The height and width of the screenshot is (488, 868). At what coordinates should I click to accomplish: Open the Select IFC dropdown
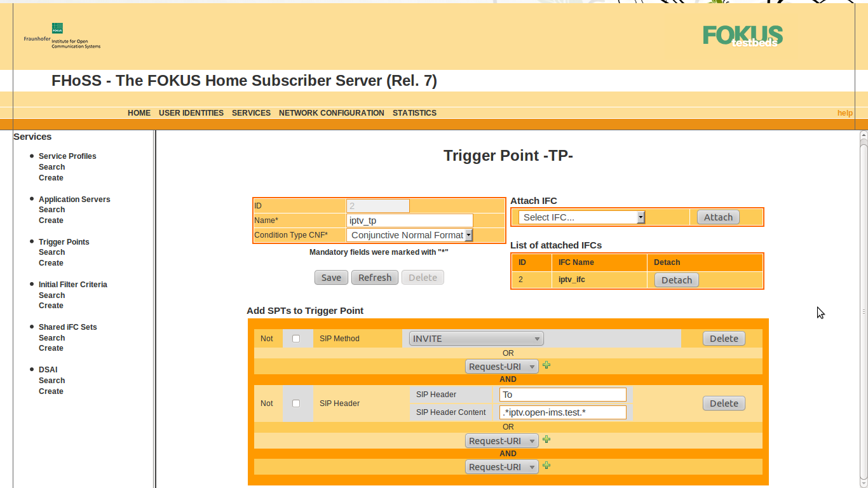(x=581, y=217)
